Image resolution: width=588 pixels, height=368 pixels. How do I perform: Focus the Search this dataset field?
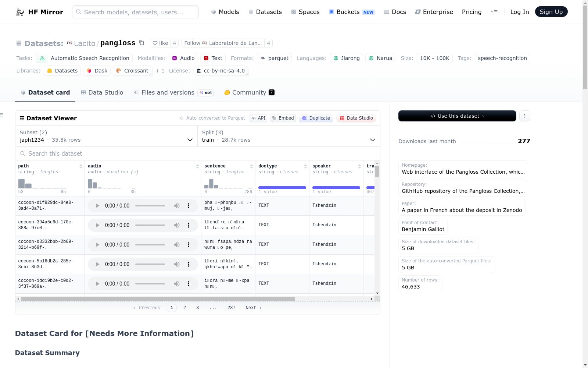pos(198,153)
